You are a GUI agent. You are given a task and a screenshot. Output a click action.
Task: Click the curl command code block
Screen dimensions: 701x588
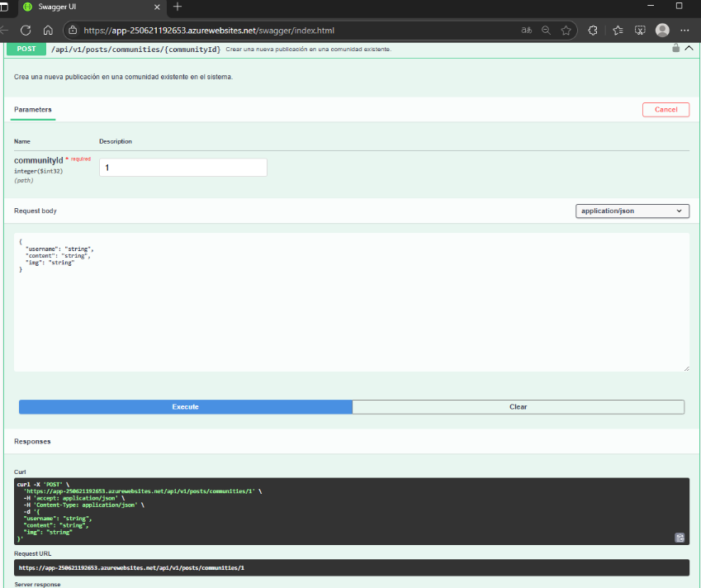(x=352, y=511)
